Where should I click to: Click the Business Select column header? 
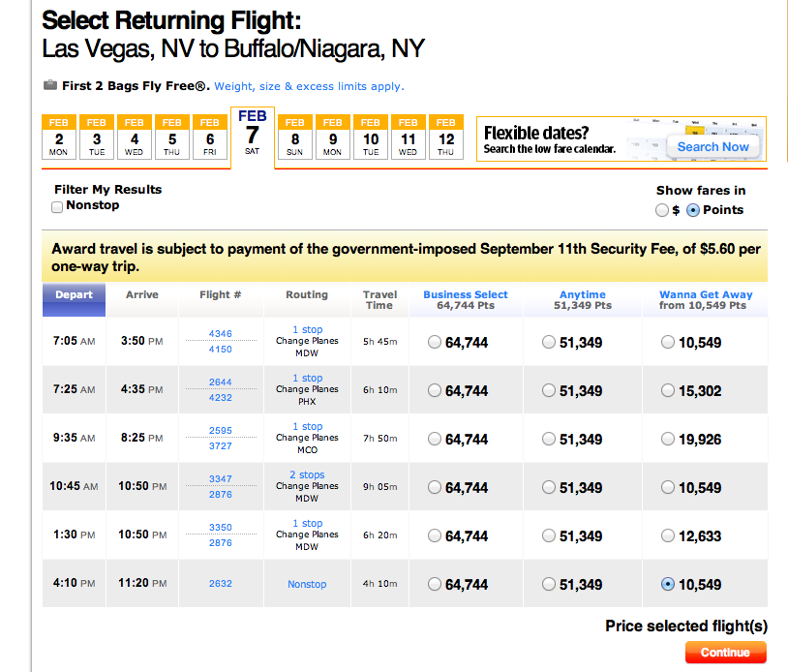click(x=466, y=294)
